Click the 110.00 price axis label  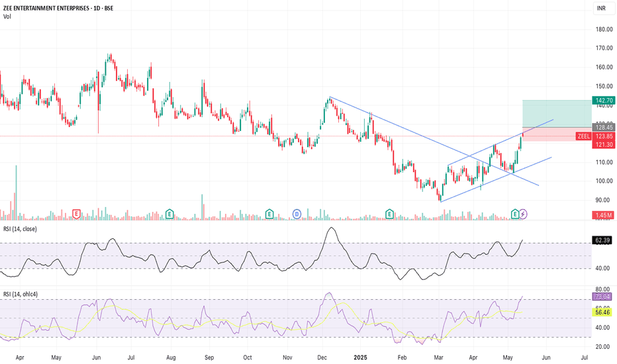click(x=604, y=162)
